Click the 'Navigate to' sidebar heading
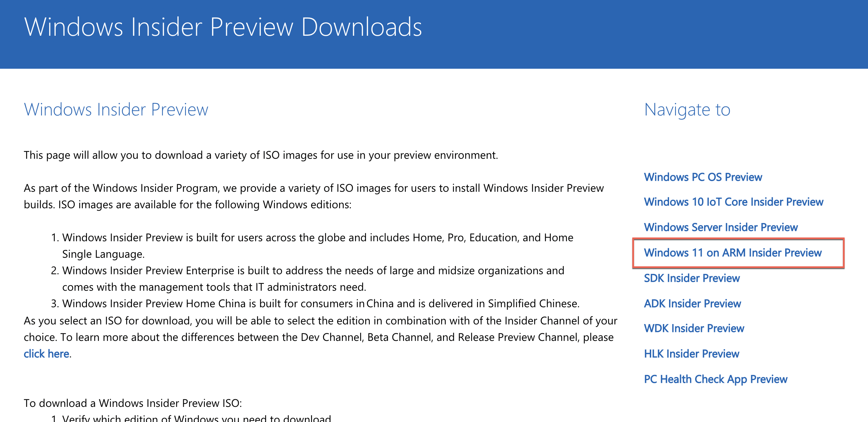 [x=687, y=110]
